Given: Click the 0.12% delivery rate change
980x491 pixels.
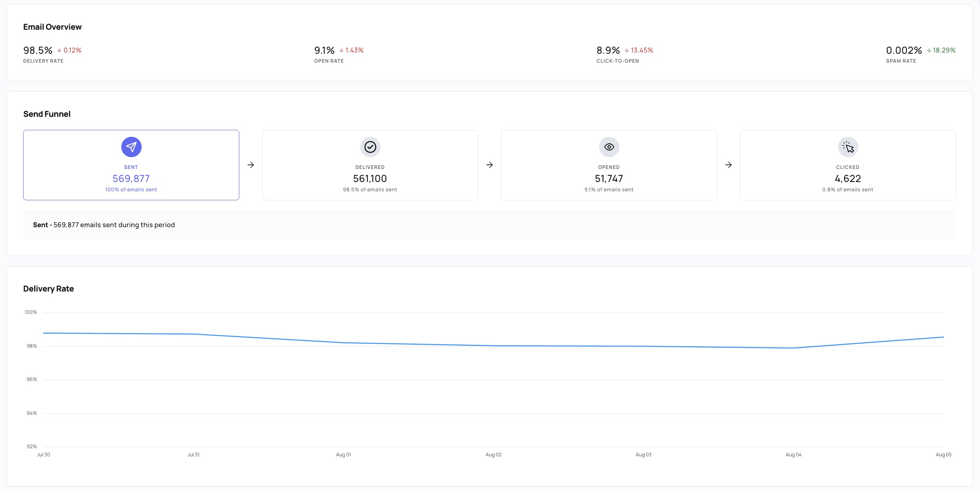Looking at the screenshot, I should coord(72,50).
